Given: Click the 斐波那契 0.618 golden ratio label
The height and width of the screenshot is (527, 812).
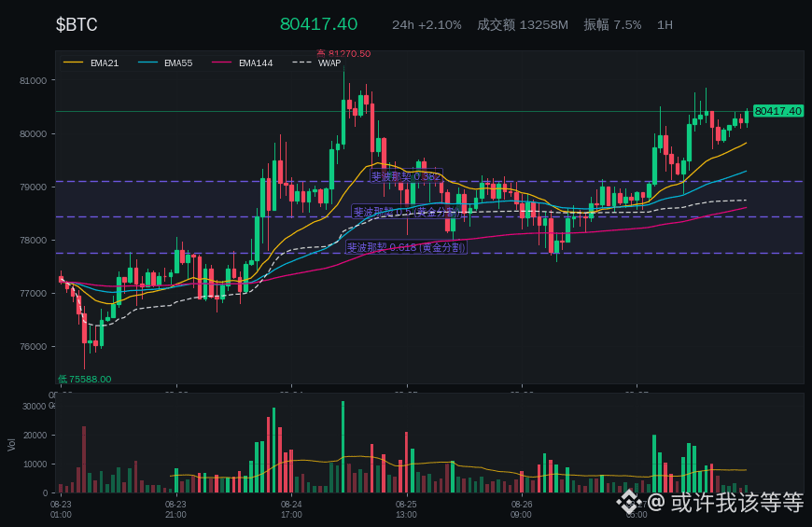Looking at the screenshot, I should (x=406, y=247).
